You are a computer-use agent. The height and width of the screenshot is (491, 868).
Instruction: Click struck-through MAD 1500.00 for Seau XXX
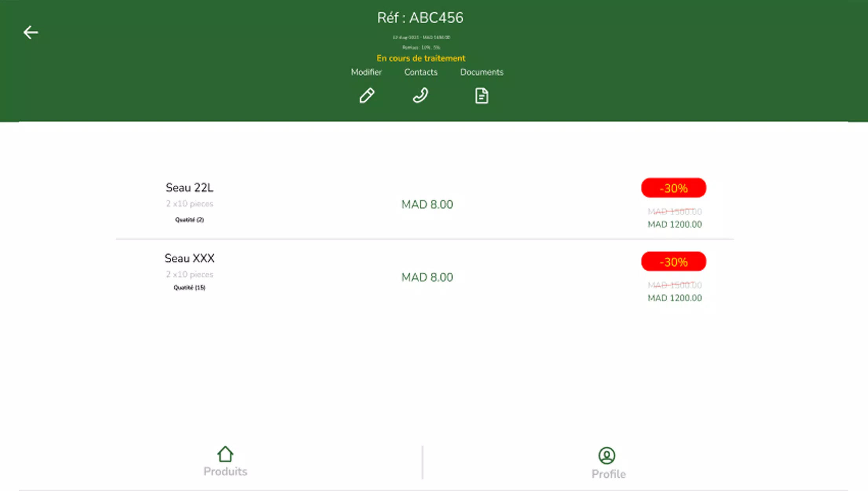coord(674,285)
